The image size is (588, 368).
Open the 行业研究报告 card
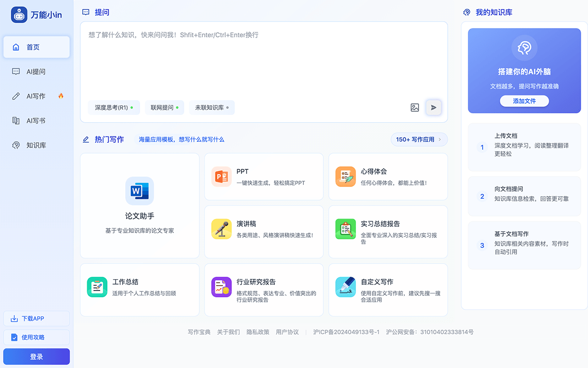coord(264,290)
